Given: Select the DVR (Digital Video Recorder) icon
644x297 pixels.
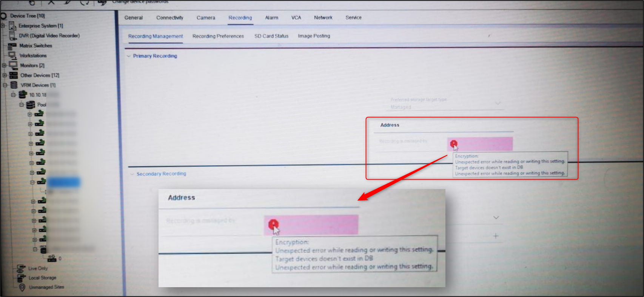Looking at the screenshot, I should click(x=12, y=35).
